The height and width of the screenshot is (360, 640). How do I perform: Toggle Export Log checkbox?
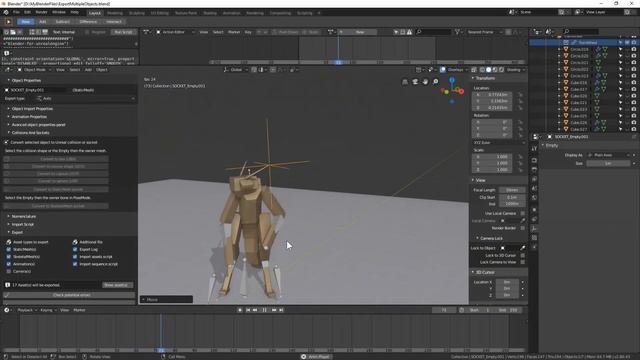[x=75, y=249]
